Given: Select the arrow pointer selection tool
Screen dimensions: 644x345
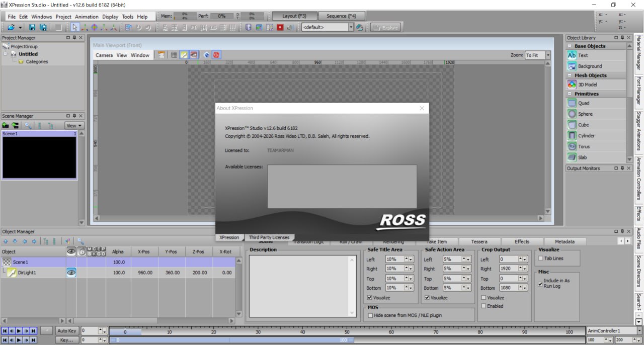Looking at the screenshot, I should click(75, 27).
